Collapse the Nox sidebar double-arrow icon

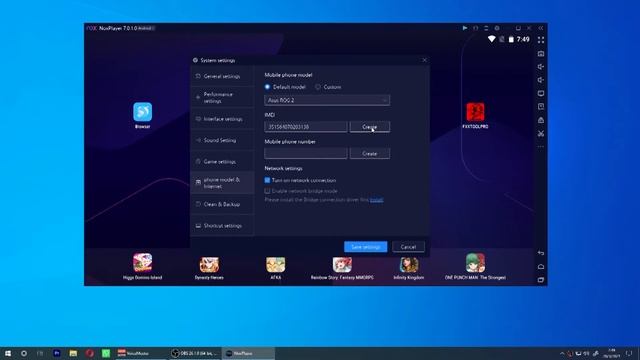click(x=541, y=28)
